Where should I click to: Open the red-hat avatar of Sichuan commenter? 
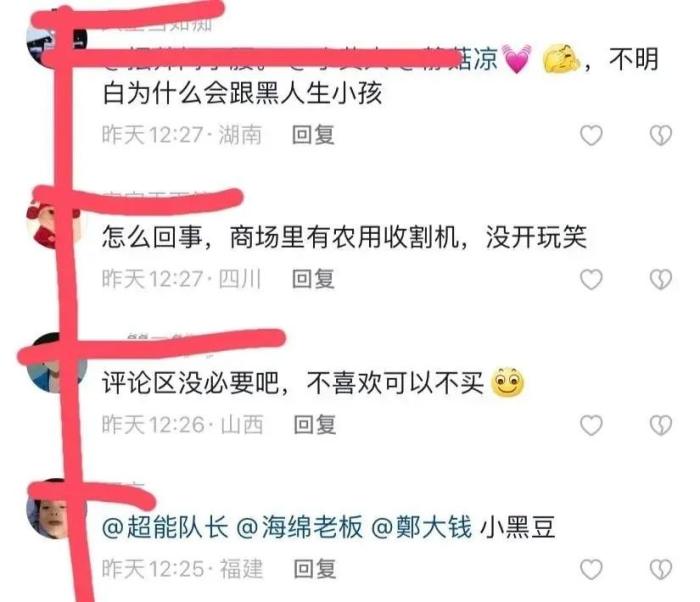point(54,223)
